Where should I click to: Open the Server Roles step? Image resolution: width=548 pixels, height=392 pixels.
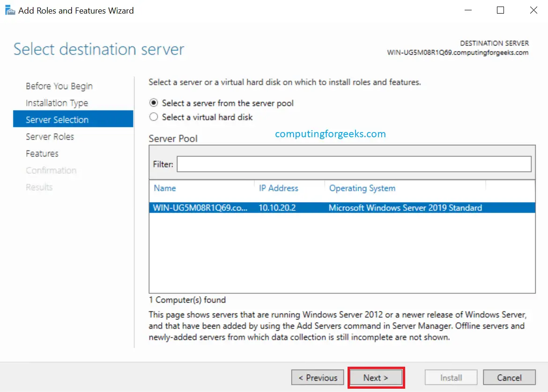pyautogui.click(x=50, y=136)
